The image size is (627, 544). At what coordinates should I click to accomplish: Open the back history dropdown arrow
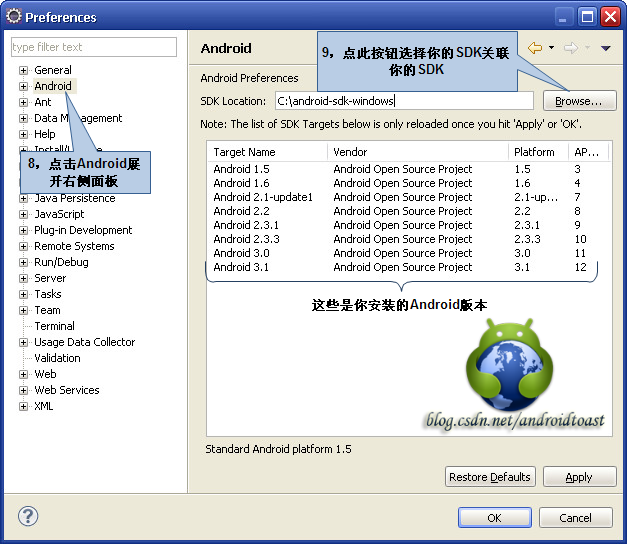[x=551, y=48]
